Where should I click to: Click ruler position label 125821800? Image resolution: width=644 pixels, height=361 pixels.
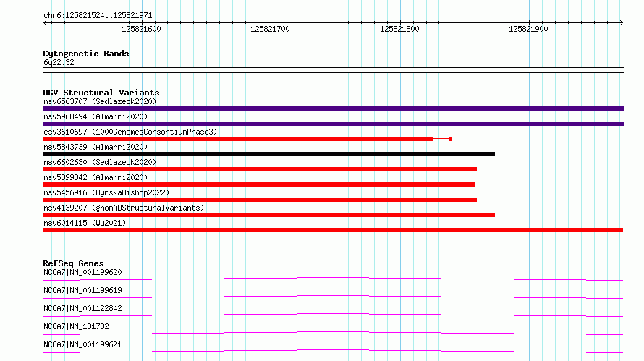point(399,29)
